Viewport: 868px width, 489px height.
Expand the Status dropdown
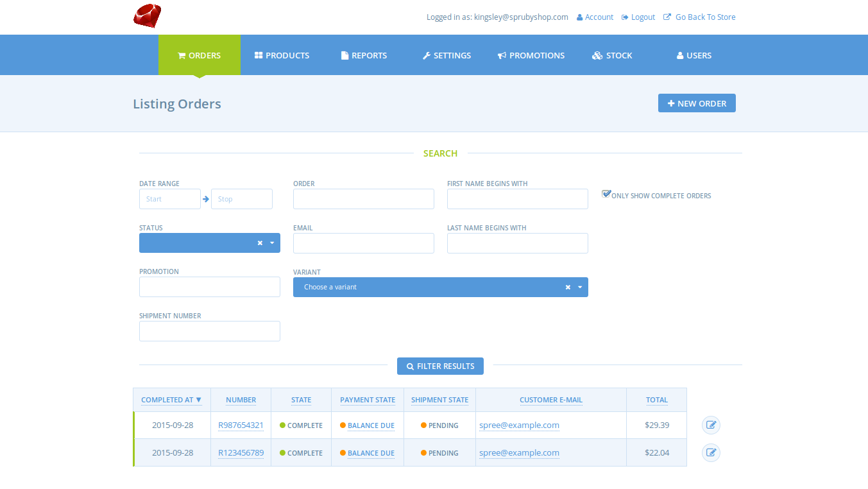272,243
